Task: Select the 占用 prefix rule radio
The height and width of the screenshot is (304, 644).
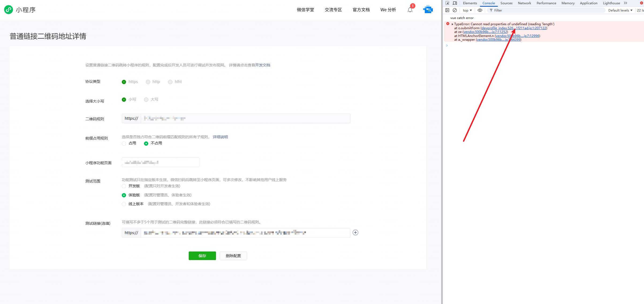Action: [x=124, y=143]
